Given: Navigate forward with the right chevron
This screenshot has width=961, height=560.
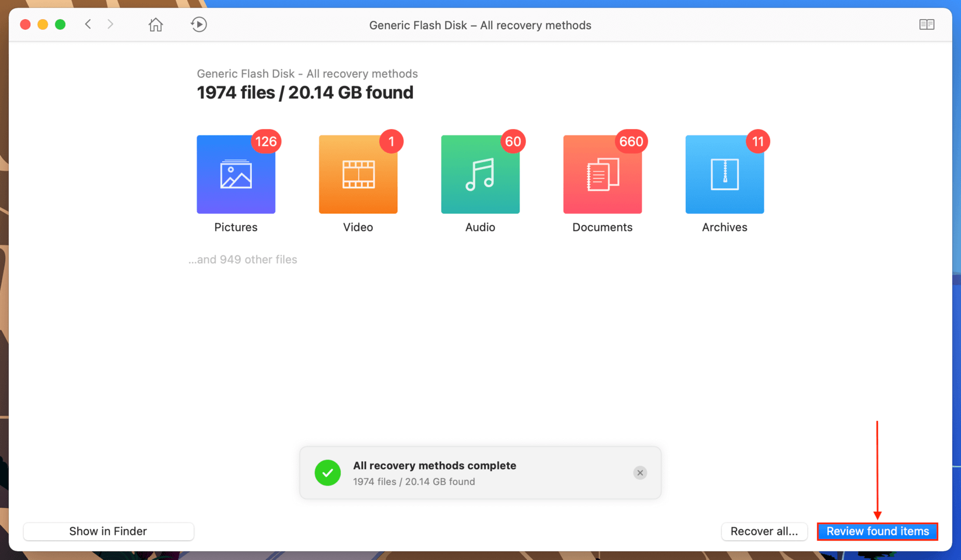Looking at the screenshot, I should 111,24.
